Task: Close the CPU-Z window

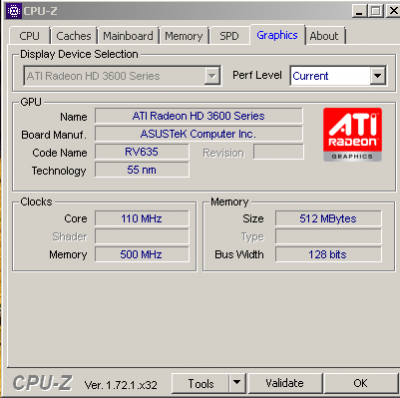Action: coord(393,11)
